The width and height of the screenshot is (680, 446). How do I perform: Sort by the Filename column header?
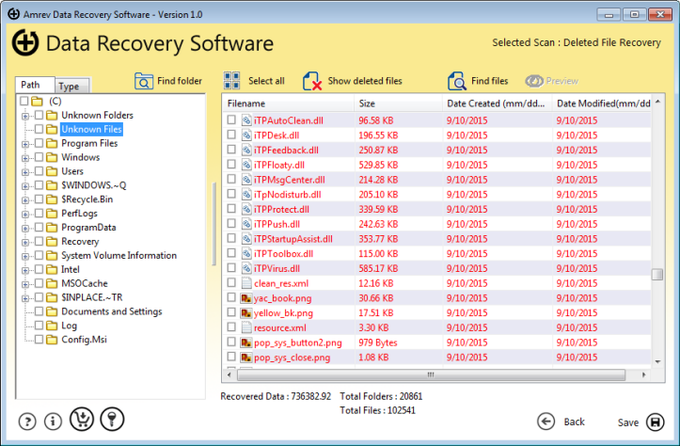289,103
